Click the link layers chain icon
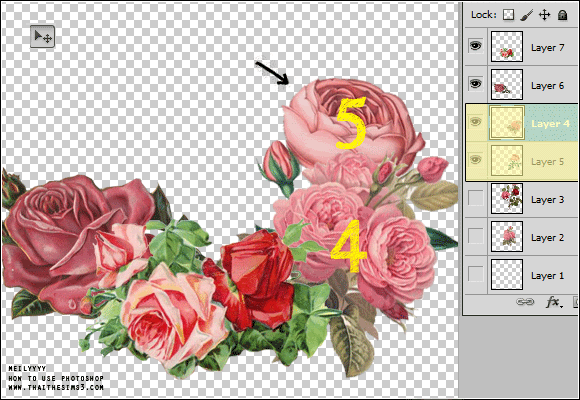 [x=525, y=302]
